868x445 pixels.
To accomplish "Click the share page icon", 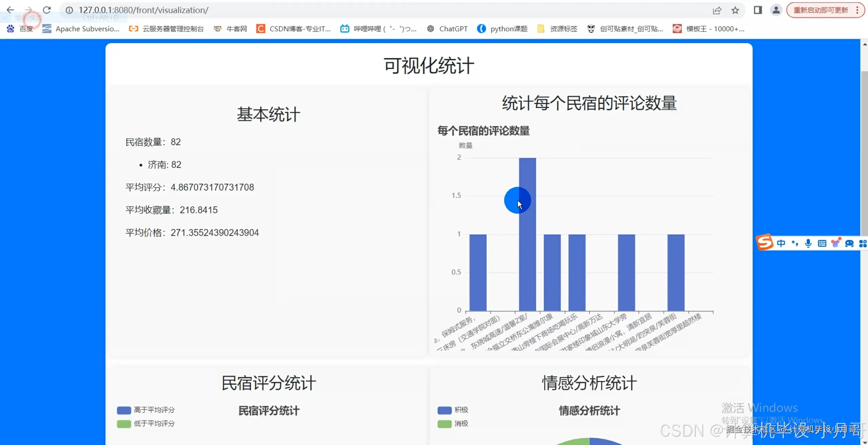I will [717, 11].
